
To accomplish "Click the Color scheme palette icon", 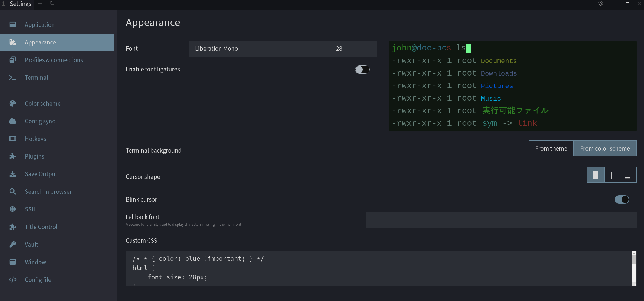I will coord(13,104).
